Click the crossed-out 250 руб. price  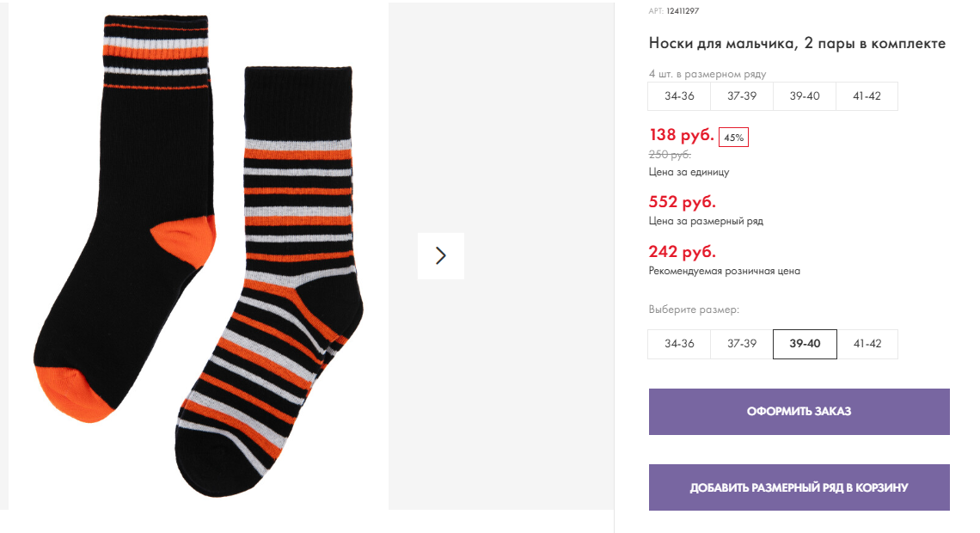pyautogui.click(x=670, y=155)
